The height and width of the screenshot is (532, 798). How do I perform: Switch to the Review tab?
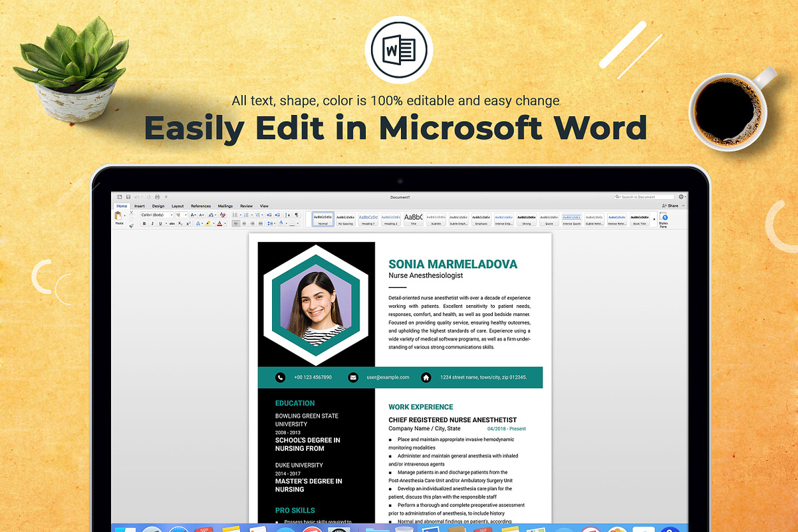[x=246, y=206]
